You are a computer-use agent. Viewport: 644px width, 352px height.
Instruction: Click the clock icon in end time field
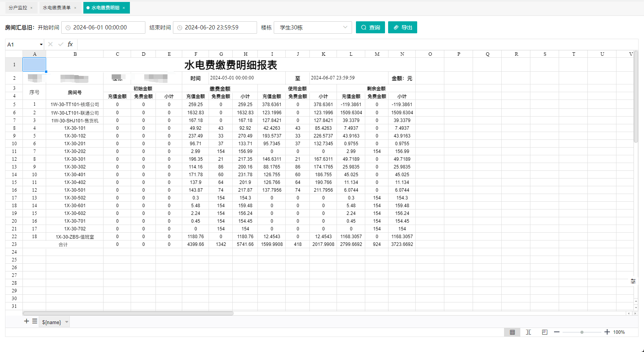point(180,28)
